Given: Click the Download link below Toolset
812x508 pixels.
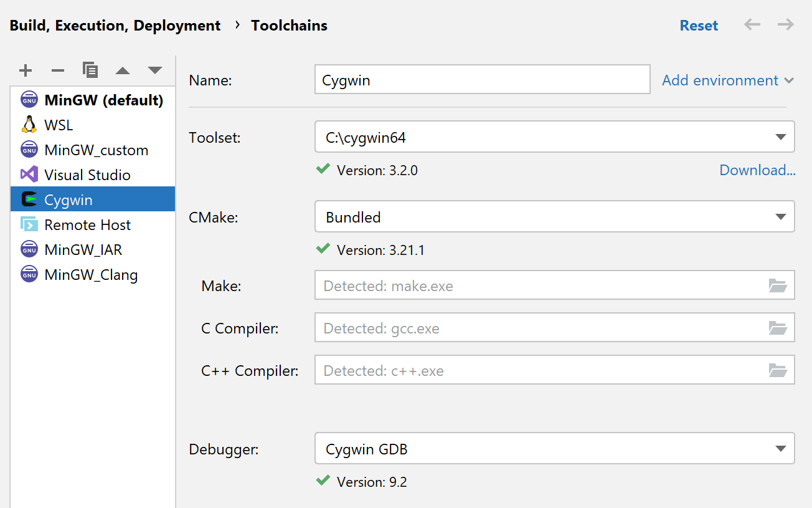Looking at the screenshot, I should pyautogui.click(x=757, y=170).
